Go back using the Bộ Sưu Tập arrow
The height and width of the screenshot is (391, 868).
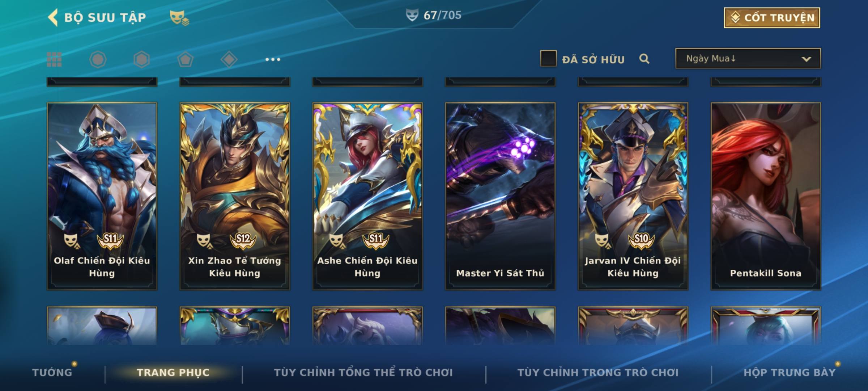pos(53,17)
